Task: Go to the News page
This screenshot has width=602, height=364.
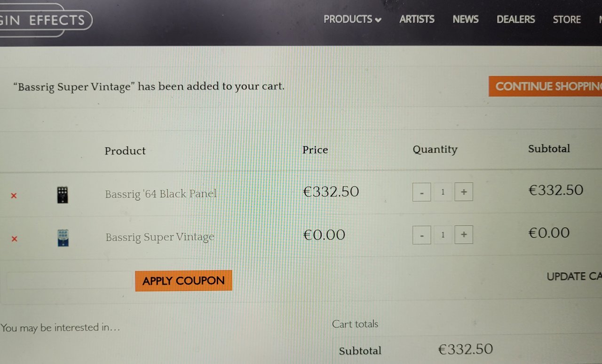Action: [465, 19]
